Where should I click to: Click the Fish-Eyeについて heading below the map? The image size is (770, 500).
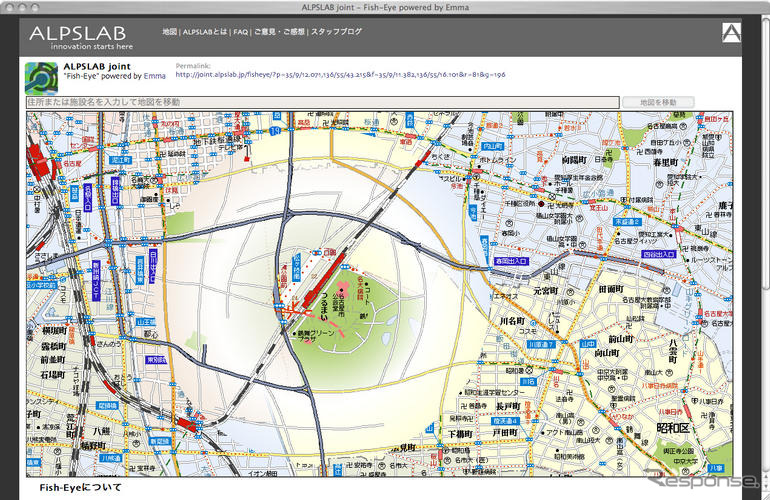[81, 488]
